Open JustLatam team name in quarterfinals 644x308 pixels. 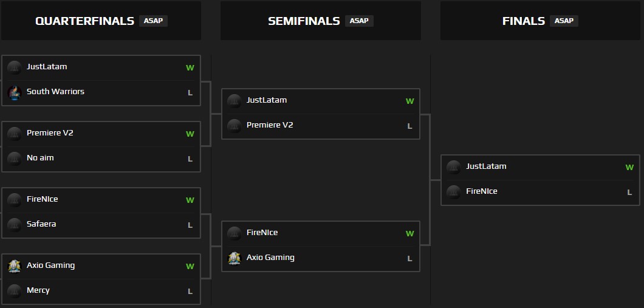[x=47, y=67]
